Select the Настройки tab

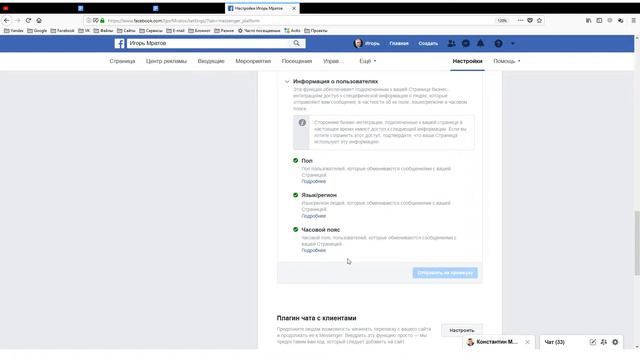(467, 61)
